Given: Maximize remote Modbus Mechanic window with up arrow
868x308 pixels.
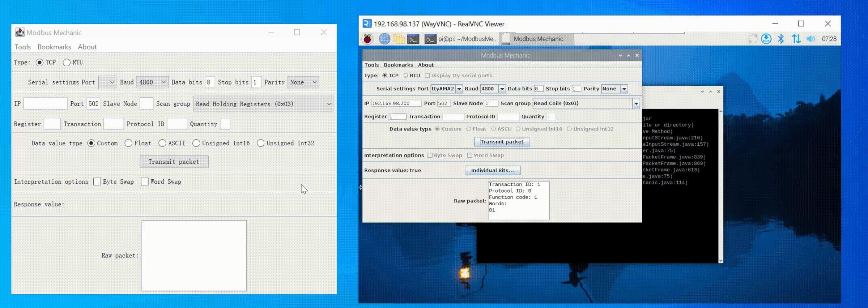Looking at the screenshot, I should pyautogui.click(x=629, y=55).
